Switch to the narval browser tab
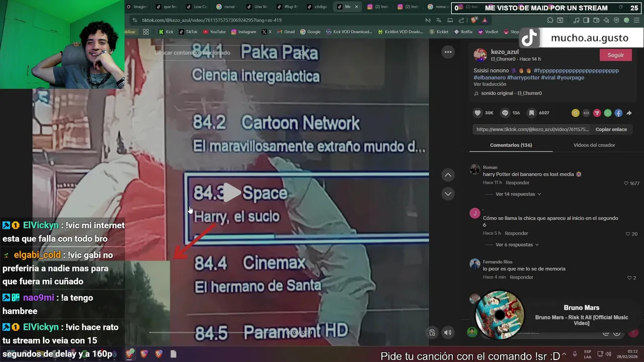The height and width of the screenshot is (362, 644). click(x=226, y=7)
